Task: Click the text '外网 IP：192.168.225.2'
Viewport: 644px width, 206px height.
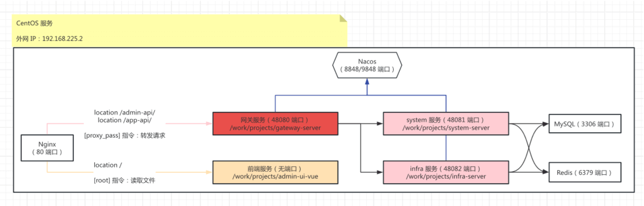Action: tap(49, 39)
